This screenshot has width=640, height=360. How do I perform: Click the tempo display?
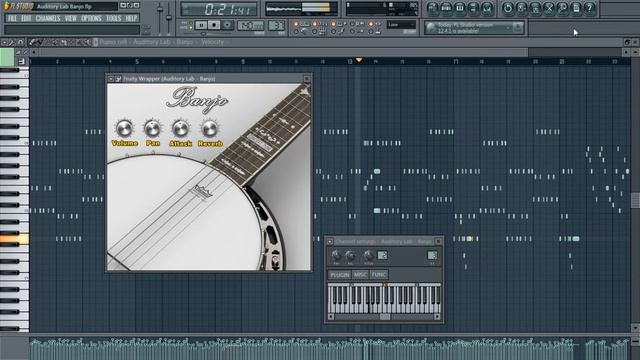coord(251,25)
